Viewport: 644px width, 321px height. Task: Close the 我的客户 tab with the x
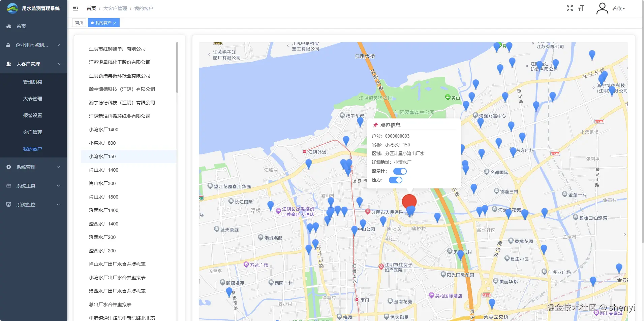pos(115,23)
